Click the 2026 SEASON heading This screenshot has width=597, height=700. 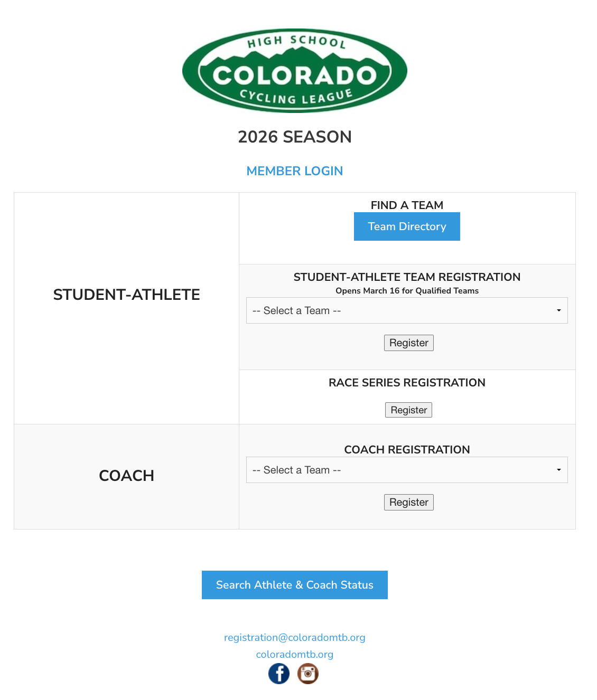295,137
